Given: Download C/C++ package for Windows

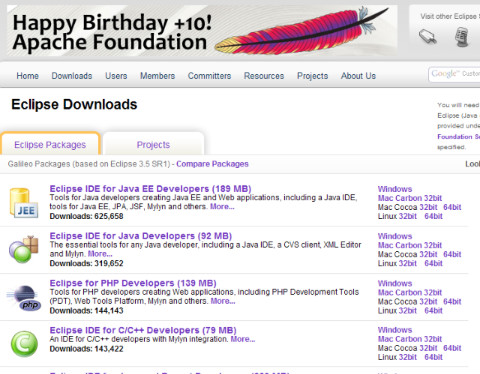Looking at the screenshot, I should pos(395,330).
